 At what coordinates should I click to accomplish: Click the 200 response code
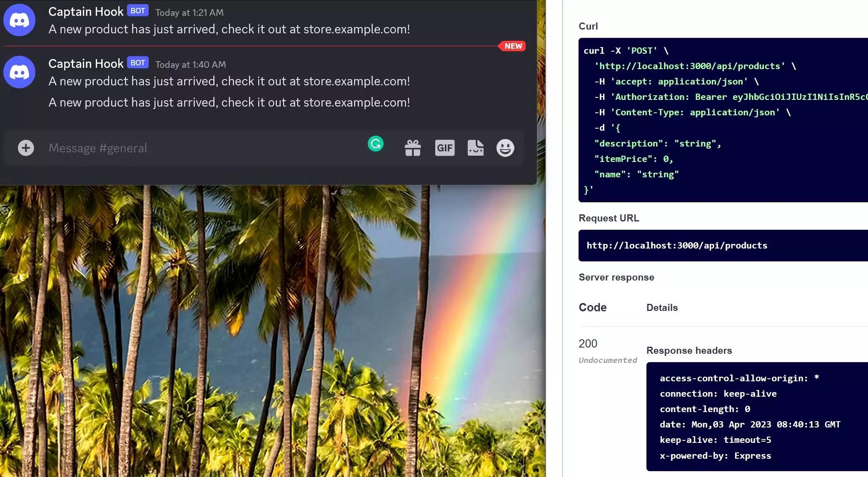587,343
